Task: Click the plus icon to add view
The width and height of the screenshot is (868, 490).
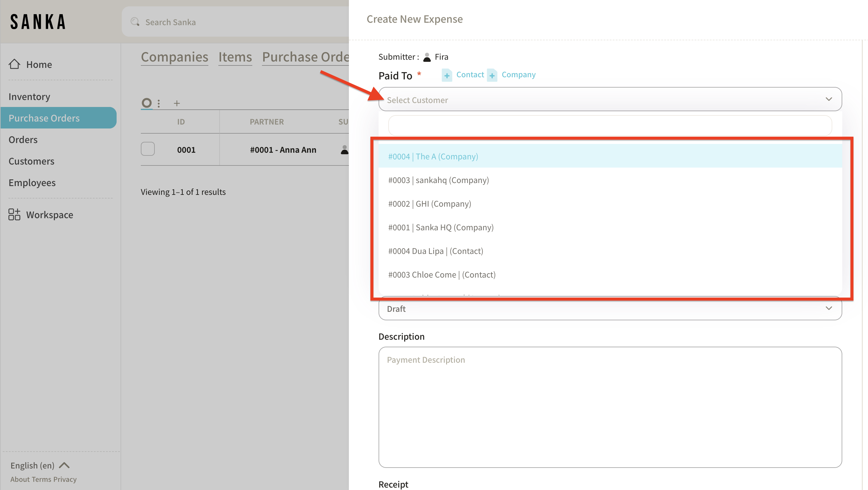Action: click(177, 103)
